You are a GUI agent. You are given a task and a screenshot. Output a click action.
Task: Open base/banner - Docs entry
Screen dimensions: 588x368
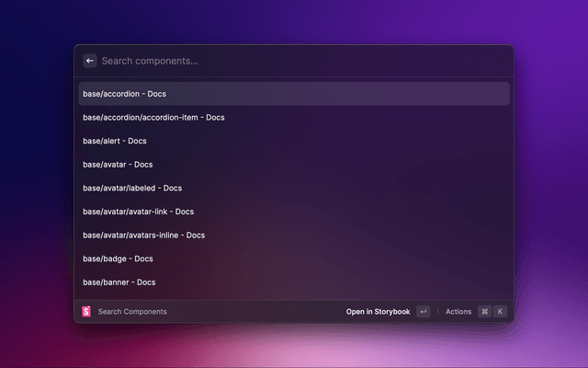click(119, 282)
